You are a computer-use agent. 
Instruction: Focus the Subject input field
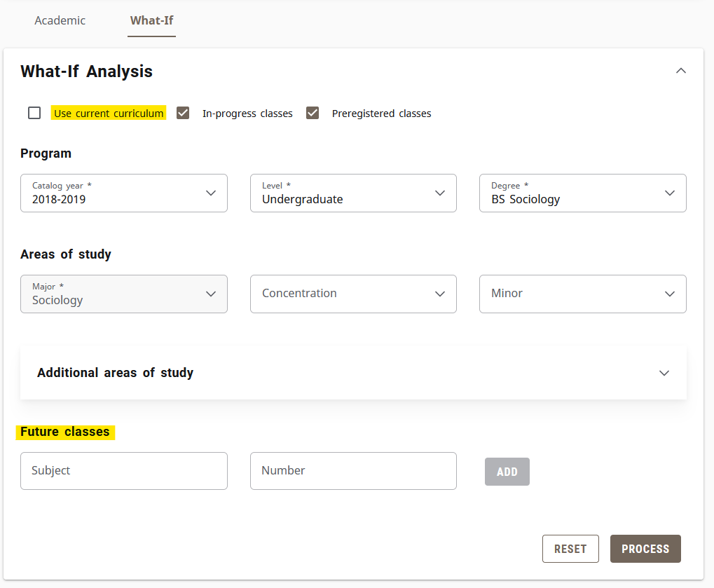[x=124, y=471]
